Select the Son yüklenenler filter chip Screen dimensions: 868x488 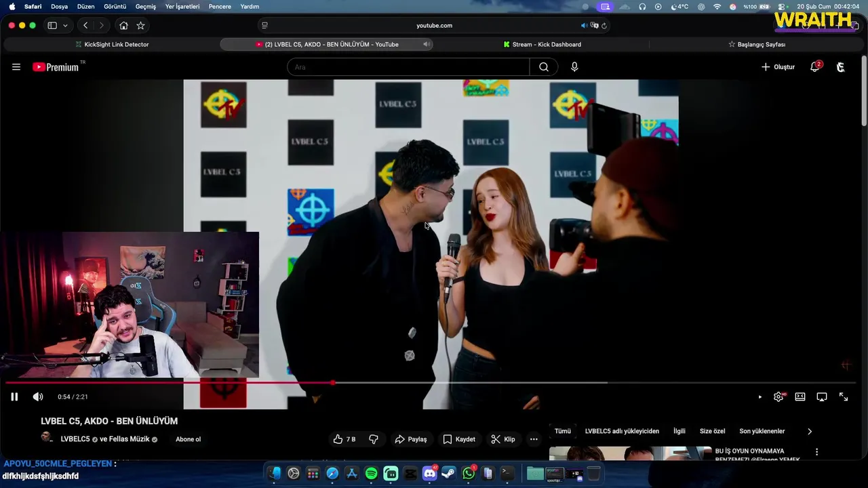point(762,431)
